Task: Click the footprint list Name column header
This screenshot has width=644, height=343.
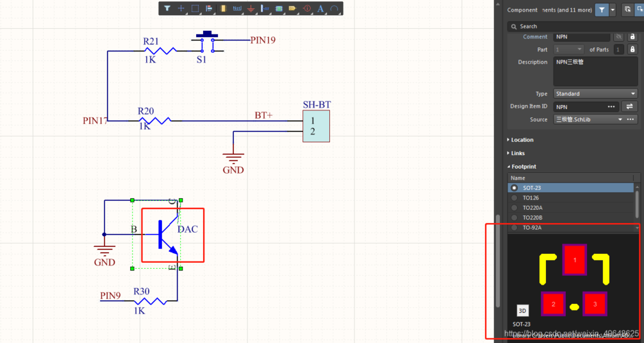Action: [x=571, y=178]
